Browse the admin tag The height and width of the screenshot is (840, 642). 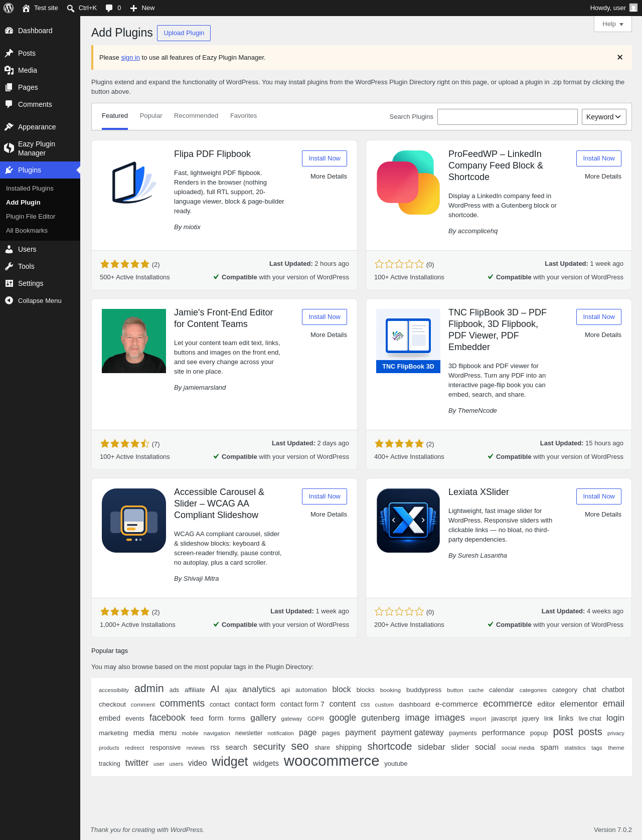click(149, 689)
